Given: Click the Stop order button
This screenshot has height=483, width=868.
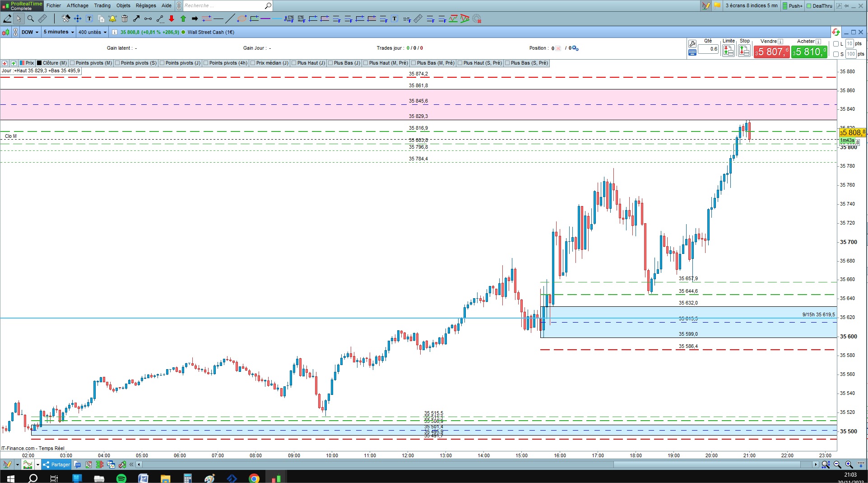Looking at the screenshot, I should click(x=744, y=51).
